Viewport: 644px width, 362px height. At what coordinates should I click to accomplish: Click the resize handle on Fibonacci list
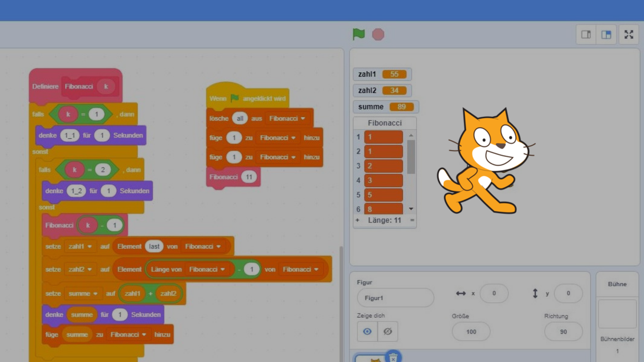[412, 220]
